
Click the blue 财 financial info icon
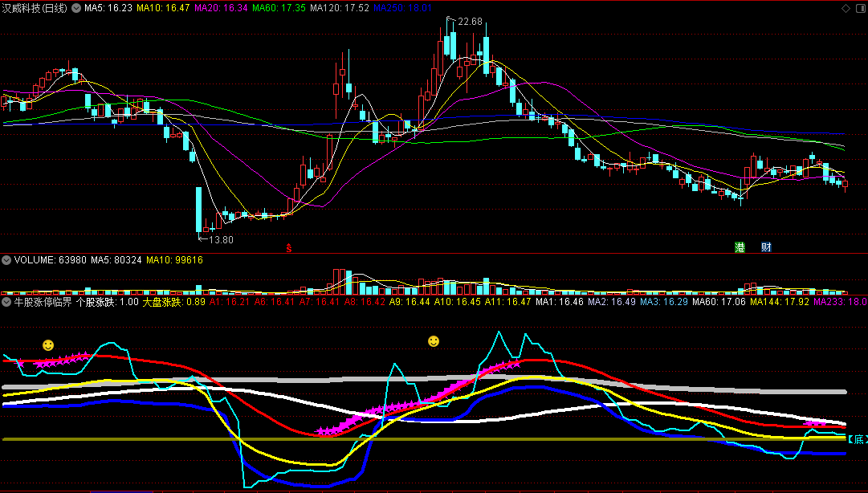[x=766, y=247]
